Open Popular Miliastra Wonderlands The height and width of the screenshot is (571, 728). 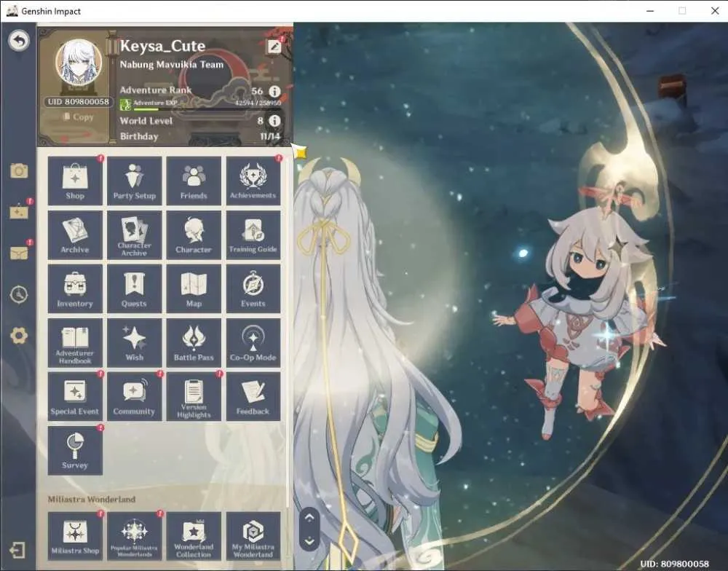[x=135, y=536]
